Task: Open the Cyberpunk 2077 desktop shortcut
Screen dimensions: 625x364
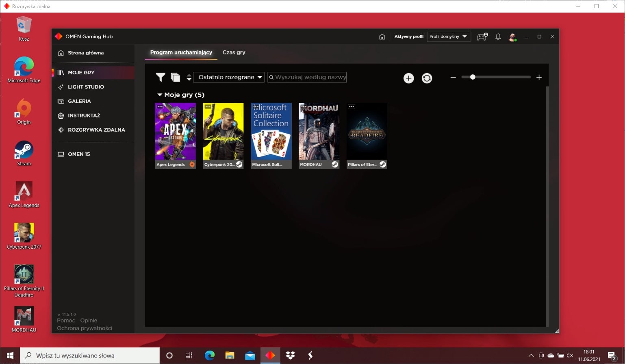Action: coord(24,236)
